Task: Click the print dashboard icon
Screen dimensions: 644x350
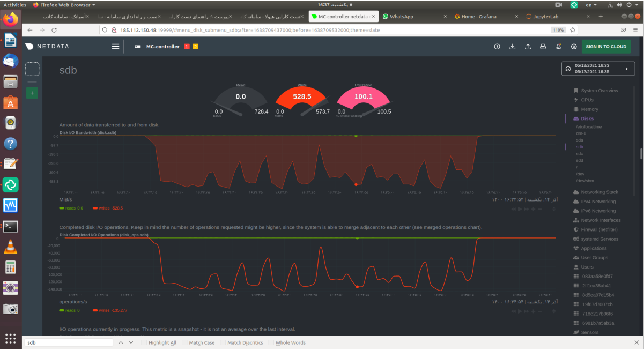Action: 543,47
